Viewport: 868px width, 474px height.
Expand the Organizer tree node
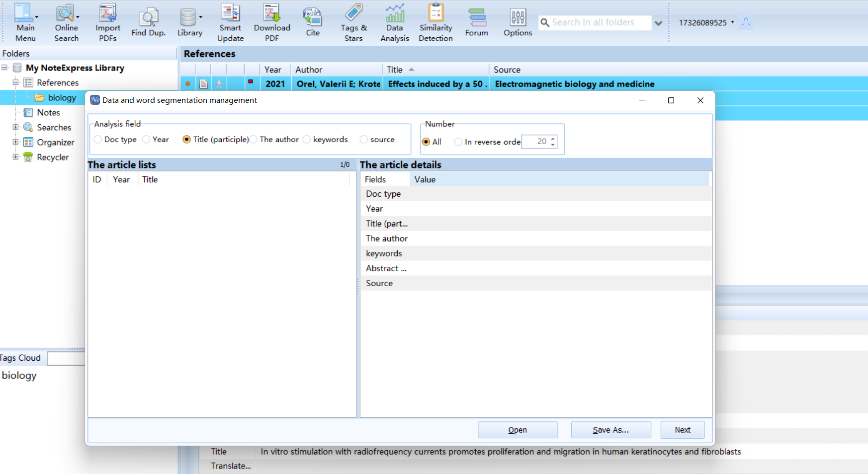click(15, 142)
